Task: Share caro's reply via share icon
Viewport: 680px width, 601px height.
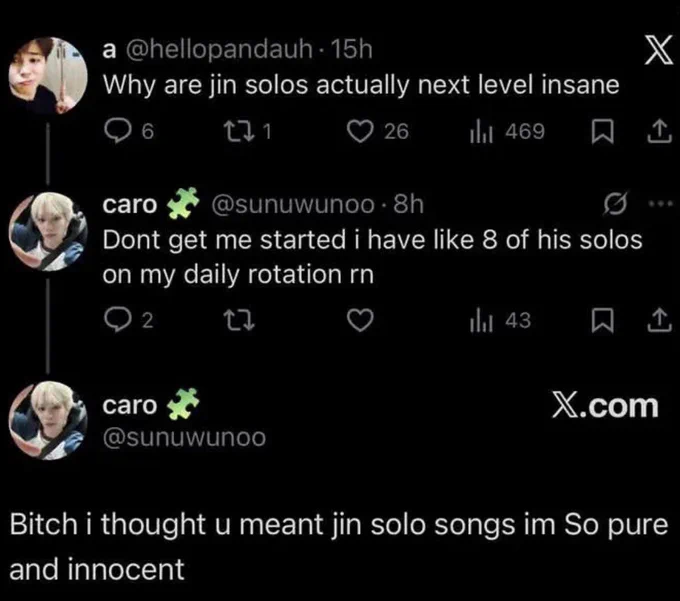Action: pyautogui.click(x=660, y=320)
